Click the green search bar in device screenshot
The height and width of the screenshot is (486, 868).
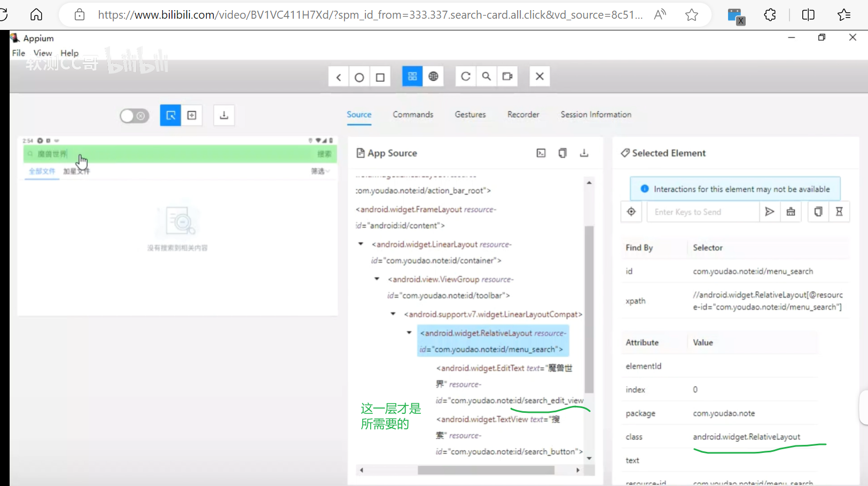coord(180,154)
